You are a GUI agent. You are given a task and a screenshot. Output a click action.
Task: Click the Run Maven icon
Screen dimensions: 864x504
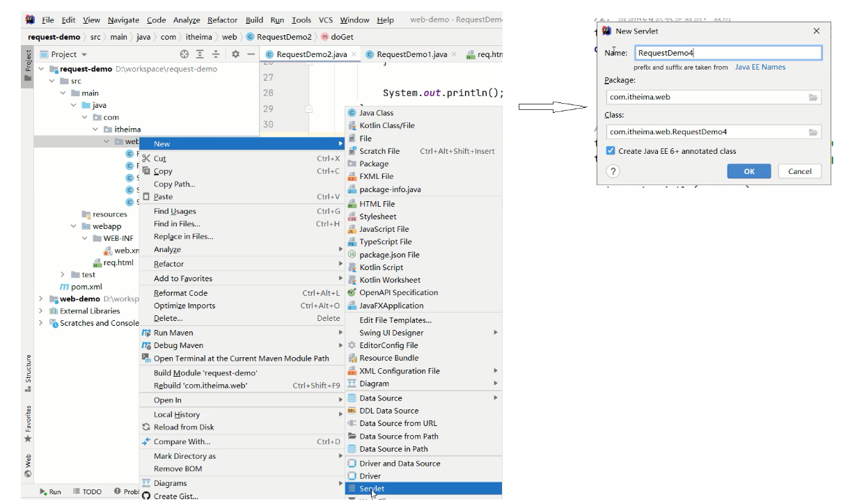146,333
